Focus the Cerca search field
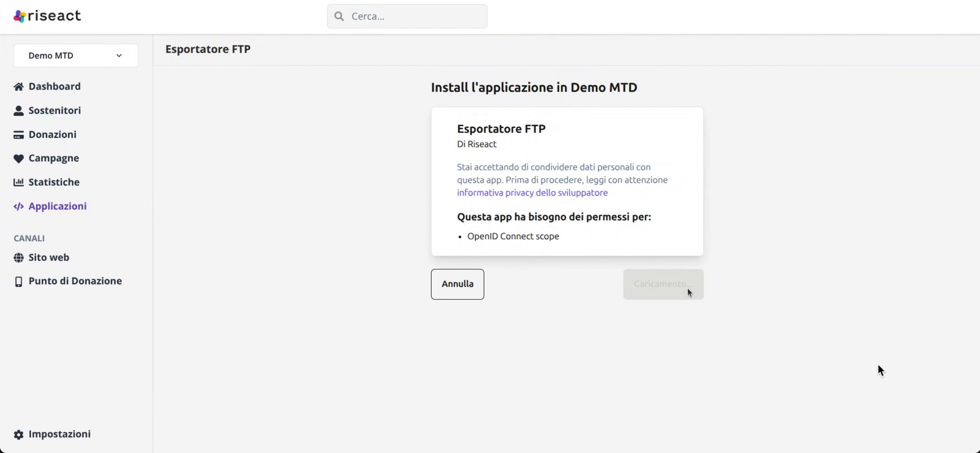Screen dimensions: 980x453 click(407, 17)
